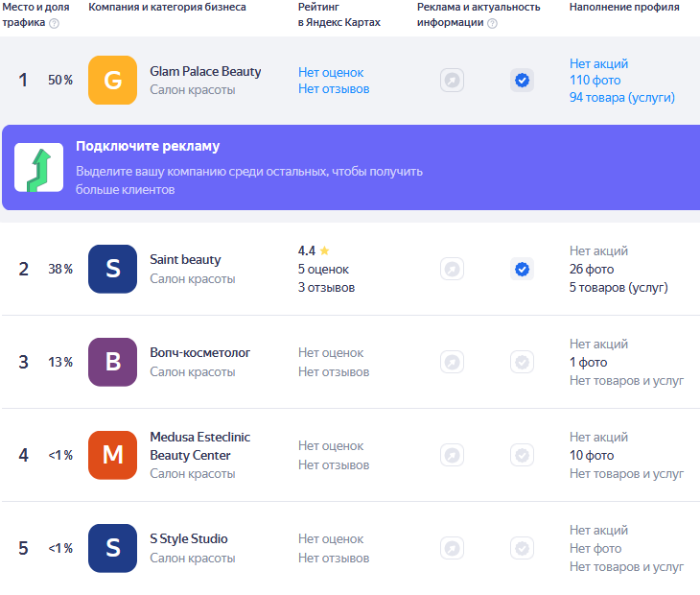Click the advertising arrow icon in Saint beauty row

coord(452,270)
